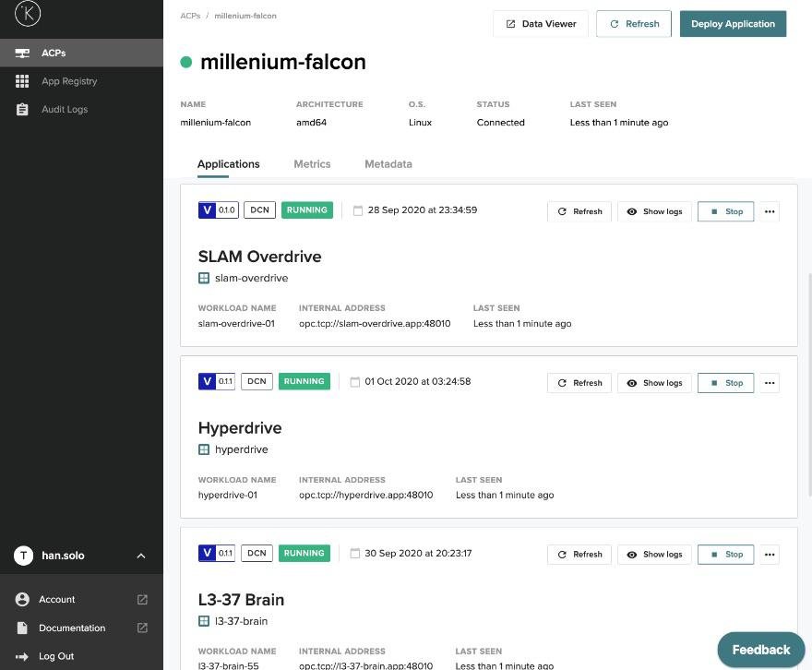The height and width of the screenshot is (670, 812).
Task: Open the Feedback widget
Action: coord(760,650)
